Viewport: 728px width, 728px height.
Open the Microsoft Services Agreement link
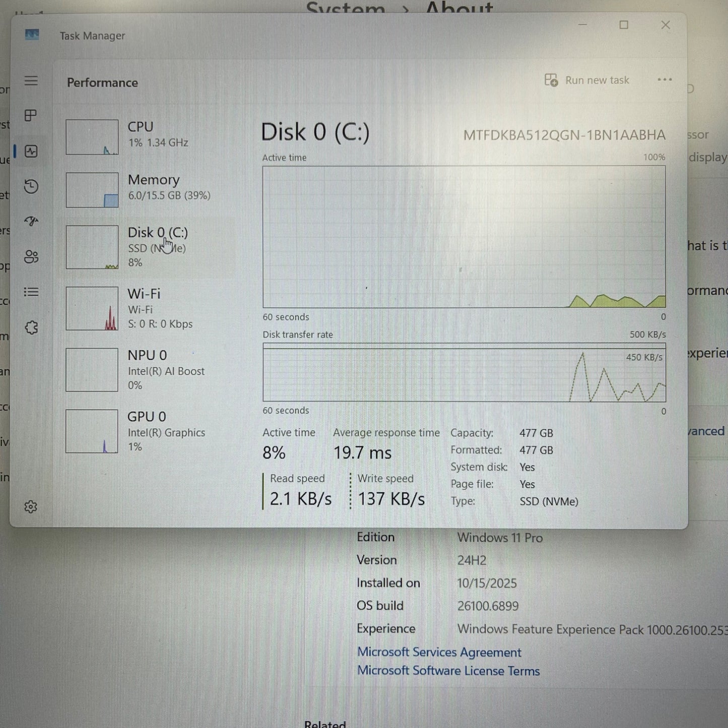click(x=439, y=652)
